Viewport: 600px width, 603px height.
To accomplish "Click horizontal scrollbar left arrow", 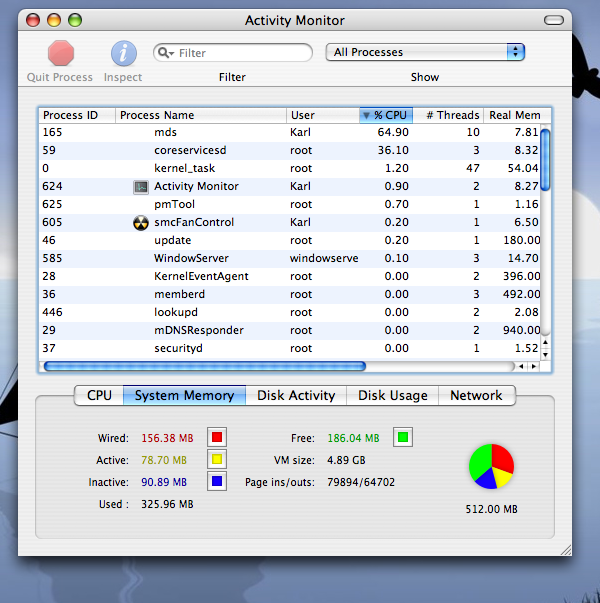I will pyautogui.click(x=521, y=366).
